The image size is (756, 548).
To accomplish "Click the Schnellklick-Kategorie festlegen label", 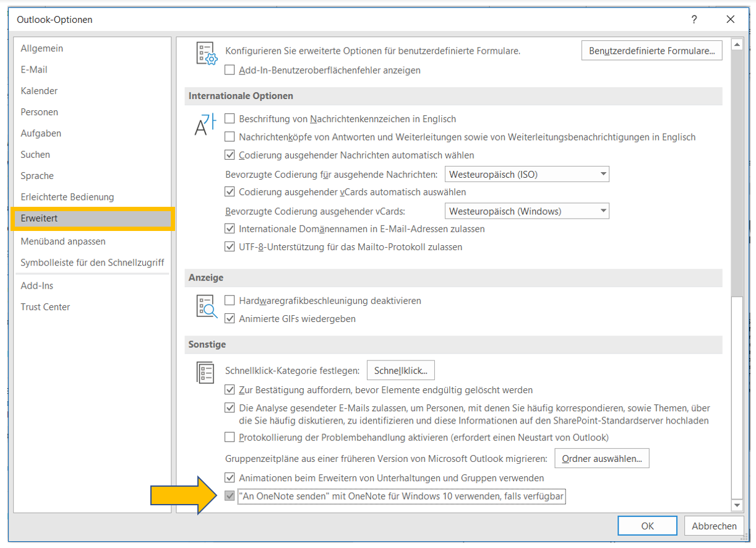I will (x=292, y=371).
